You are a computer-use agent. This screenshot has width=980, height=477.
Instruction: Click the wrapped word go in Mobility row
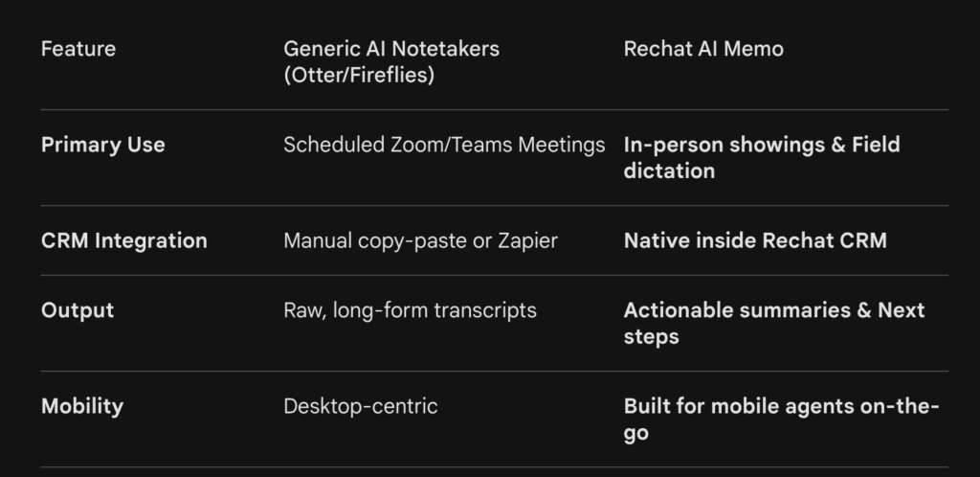pyautogui.click(x=635, y=432)
